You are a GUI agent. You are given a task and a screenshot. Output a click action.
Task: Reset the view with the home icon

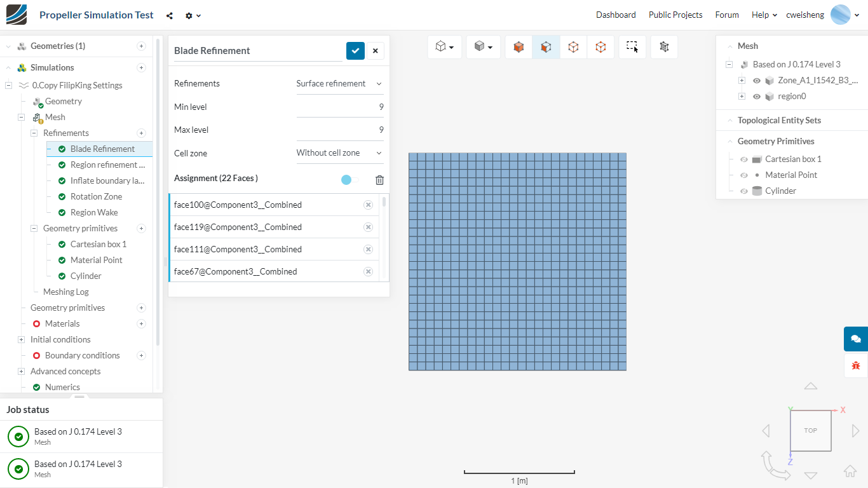(850, 471)
